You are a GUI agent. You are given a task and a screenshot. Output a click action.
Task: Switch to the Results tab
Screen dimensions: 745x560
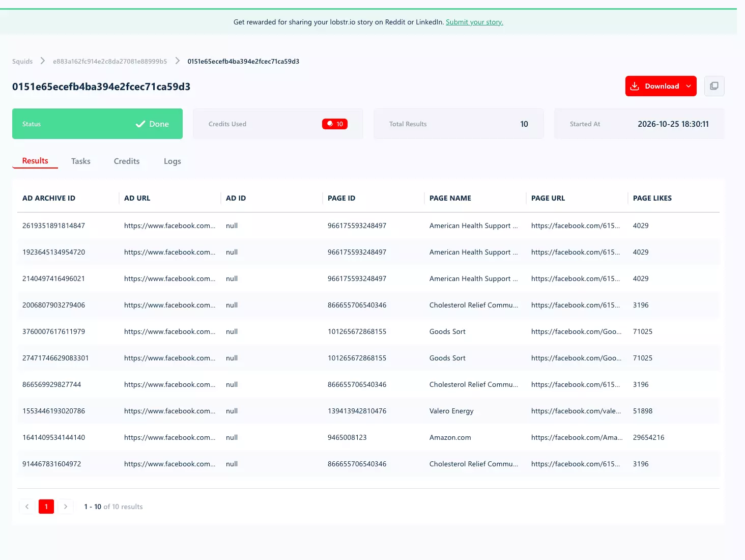35,161
